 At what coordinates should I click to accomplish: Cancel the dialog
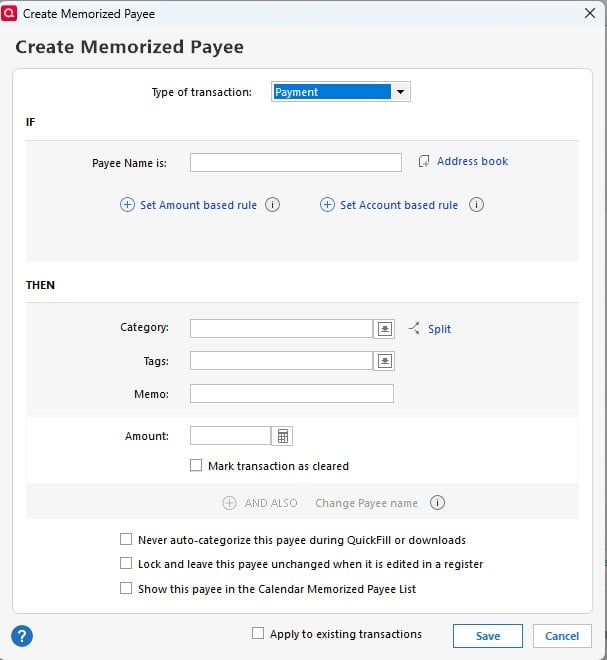pos(562,636)
